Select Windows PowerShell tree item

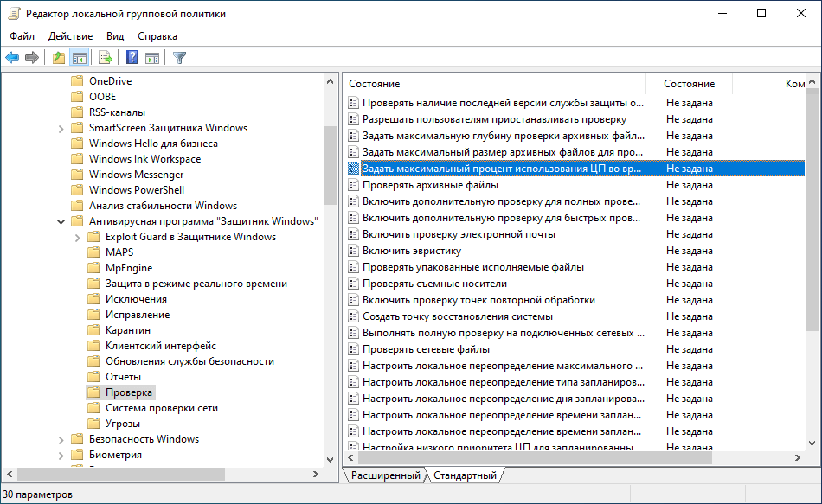pos(137,189)
